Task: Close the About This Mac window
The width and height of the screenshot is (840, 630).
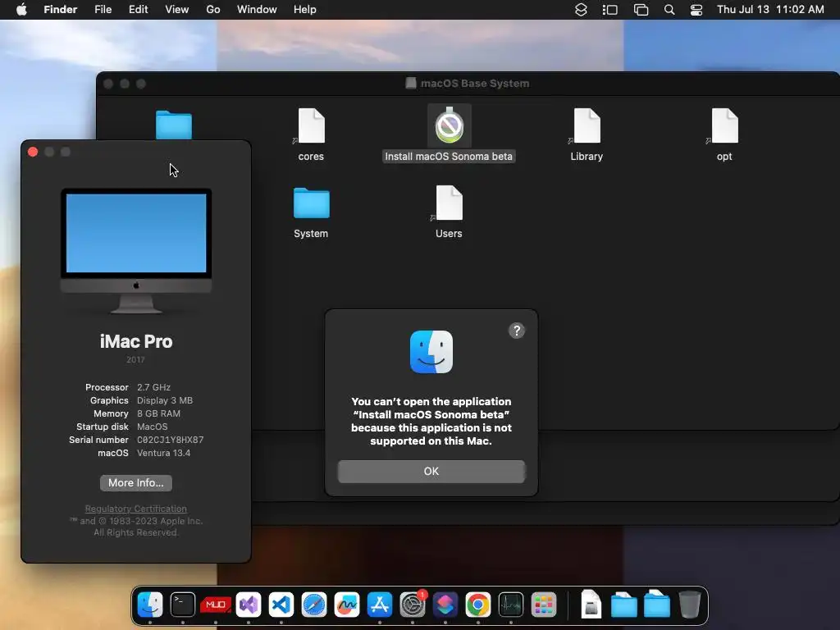Action: coord(33,152)
